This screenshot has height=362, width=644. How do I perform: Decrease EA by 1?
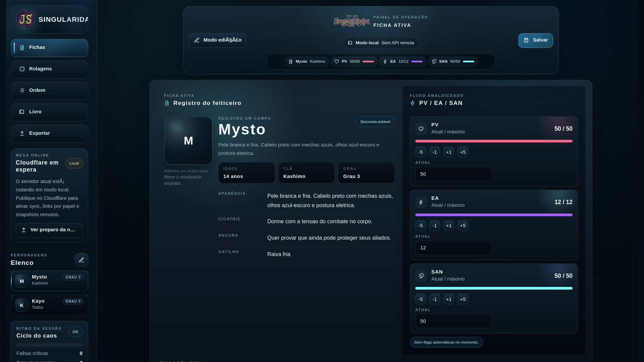435,226
